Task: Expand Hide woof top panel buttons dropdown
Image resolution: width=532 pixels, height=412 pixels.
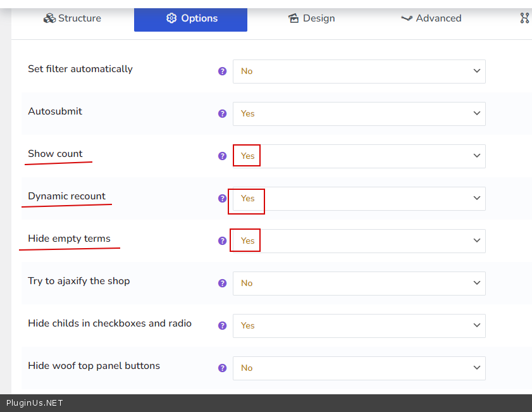Action: click(359, 368)
